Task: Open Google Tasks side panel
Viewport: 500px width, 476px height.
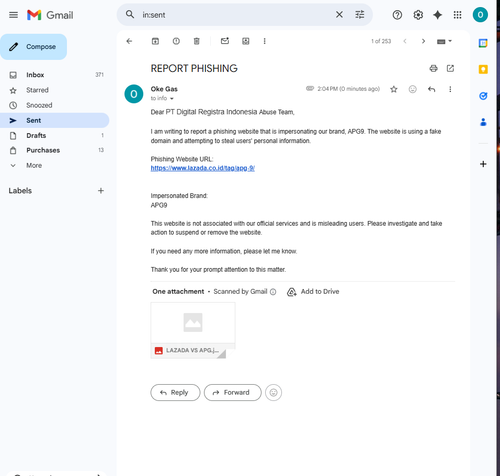Action: click(x=483, y=96)
